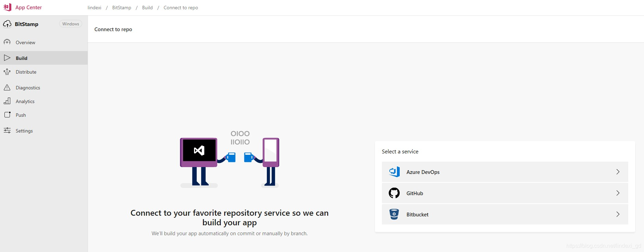This screenshot has height=252, width=644.
Task: Click the Select a service label
Action: [x=400, y=151]
